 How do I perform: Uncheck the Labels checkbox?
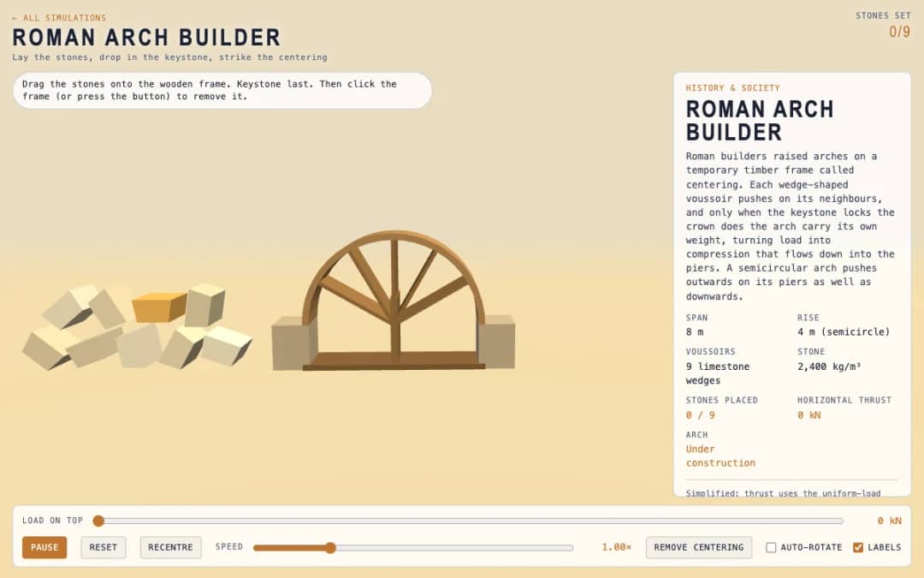[x=858, y=547]
